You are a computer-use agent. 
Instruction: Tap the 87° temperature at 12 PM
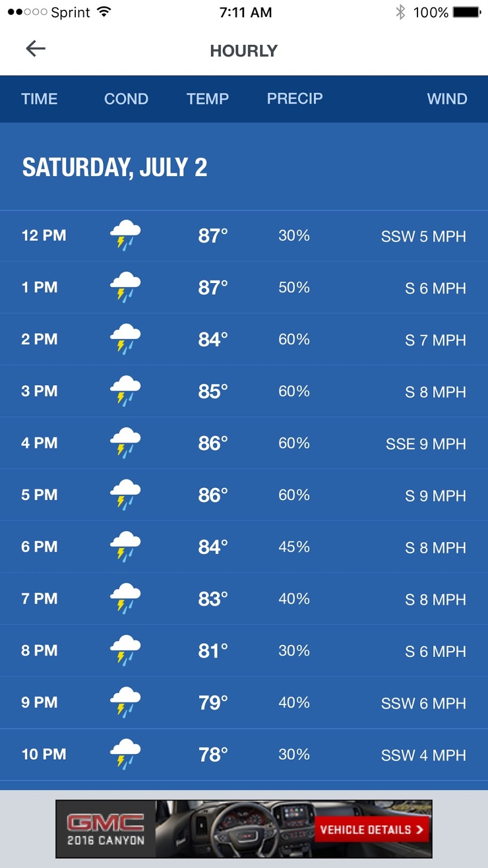pos(213,236)
